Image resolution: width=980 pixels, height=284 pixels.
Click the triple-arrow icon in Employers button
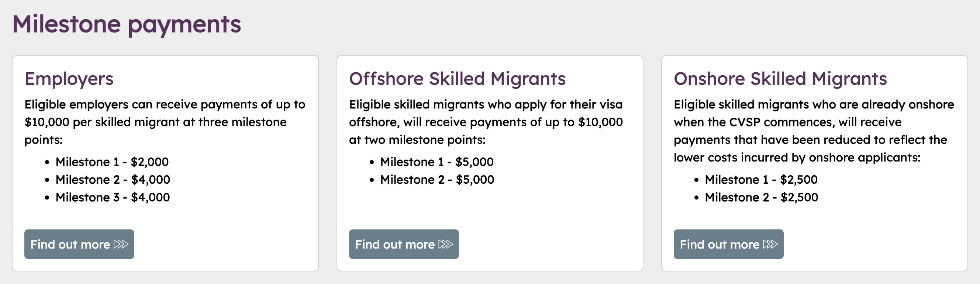click(121, 244)
